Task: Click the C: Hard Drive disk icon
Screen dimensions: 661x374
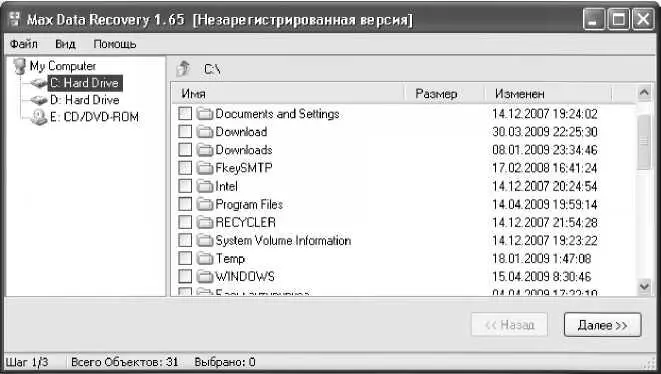Action: (39, 83)
